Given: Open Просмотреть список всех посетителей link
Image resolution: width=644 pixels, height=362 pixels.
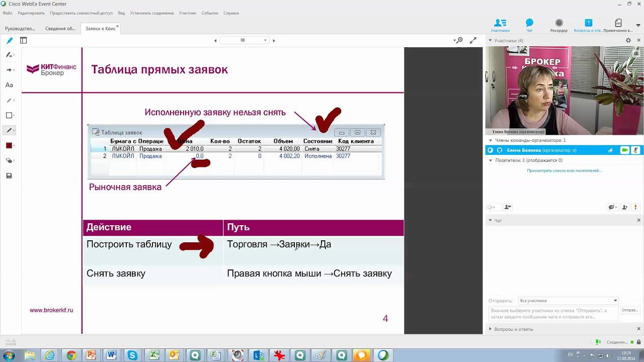Looking at the screenshot, I should (x=564, y=170).
